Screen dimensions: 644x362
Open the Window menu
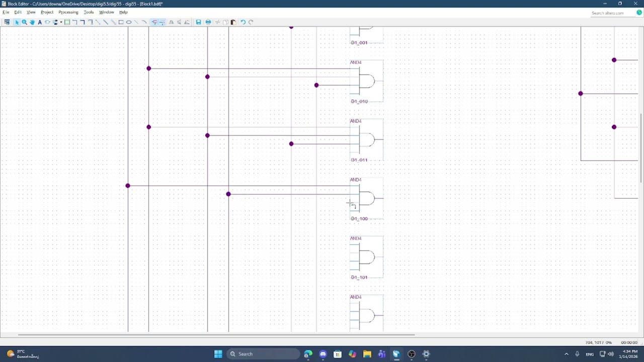[106, 12]
